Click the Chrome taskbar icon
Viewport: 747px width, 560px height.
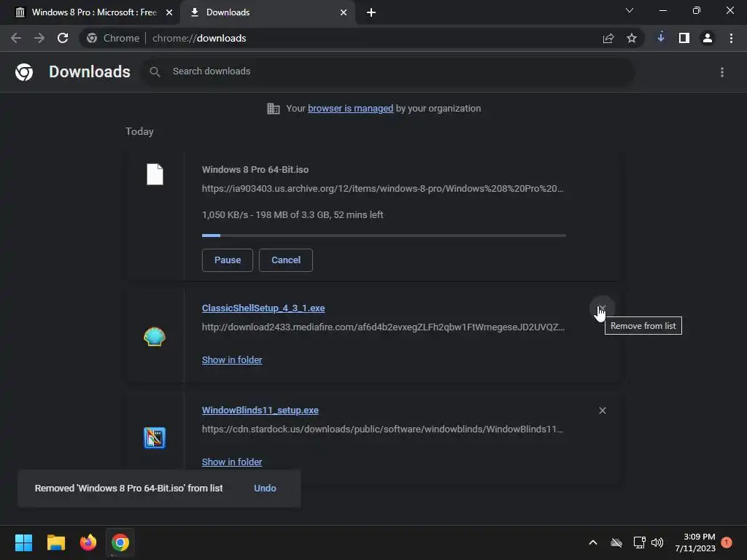click(120, 542)
